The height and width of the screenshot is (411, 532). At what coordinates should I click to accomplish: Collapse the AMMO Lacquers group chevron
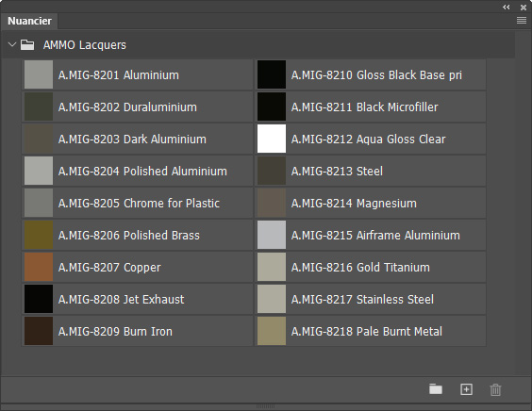[12, 44]
